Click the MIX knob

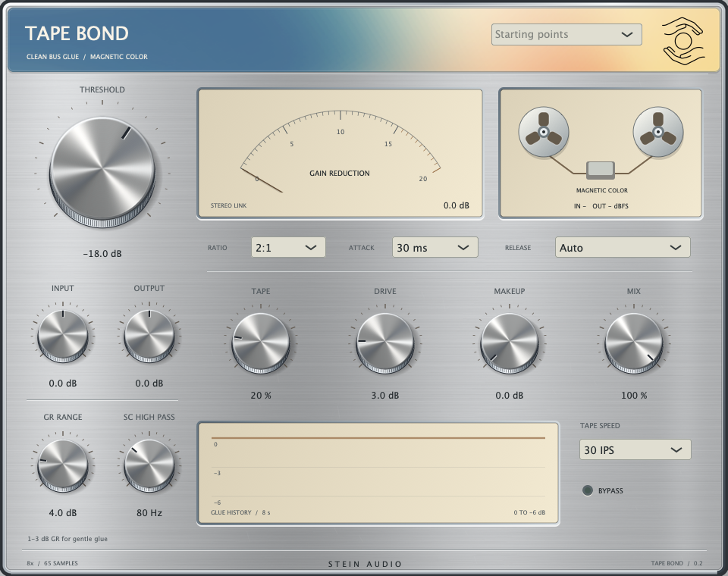pos(634,343)
